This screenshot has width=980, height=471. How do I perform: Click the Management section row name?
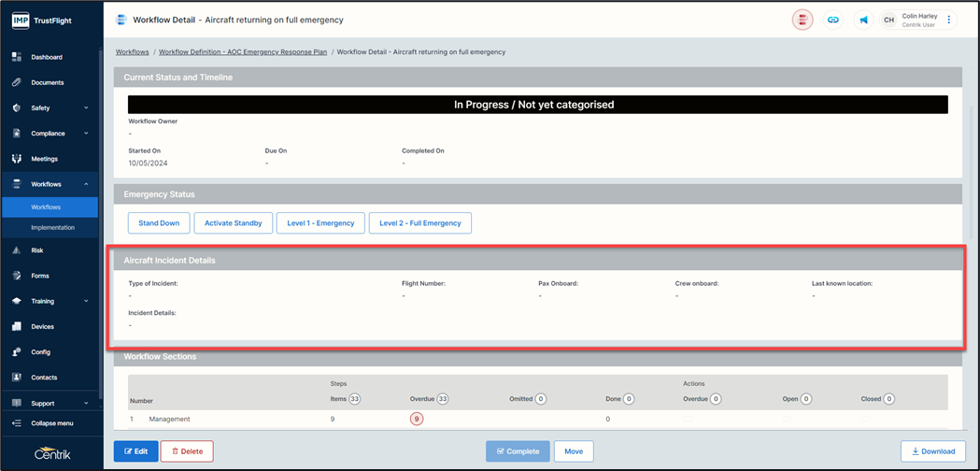[169, 419]
